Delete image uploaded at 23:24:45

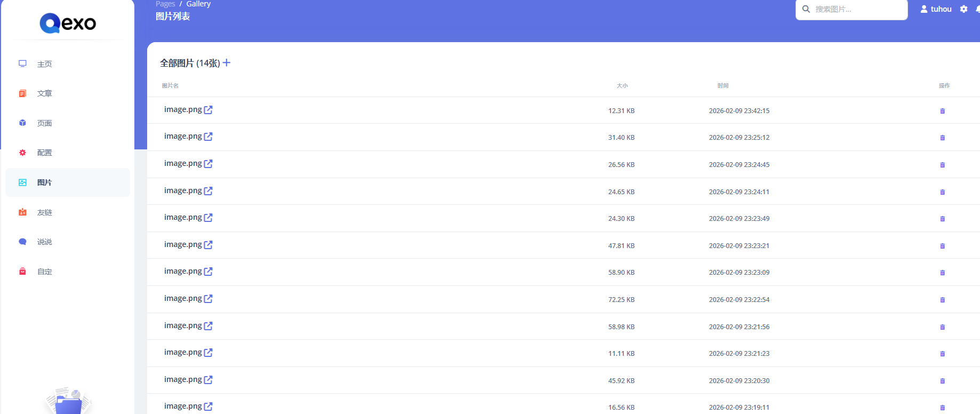point(942,165)
